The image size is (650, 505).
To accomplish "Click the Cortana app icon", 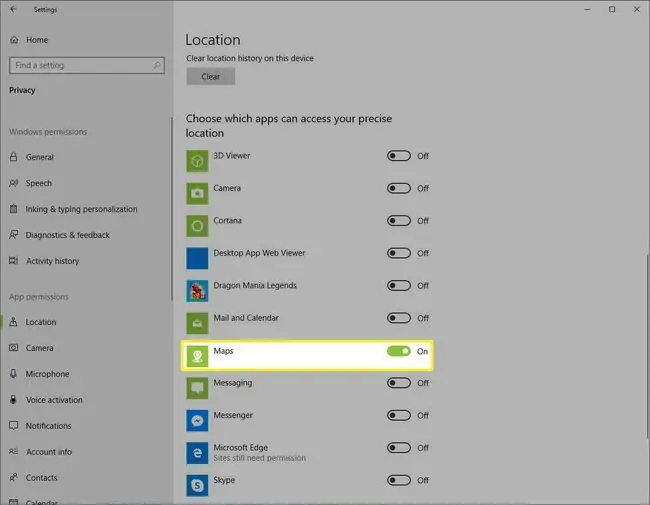I will pyautogui.click(x=197, y=226).
